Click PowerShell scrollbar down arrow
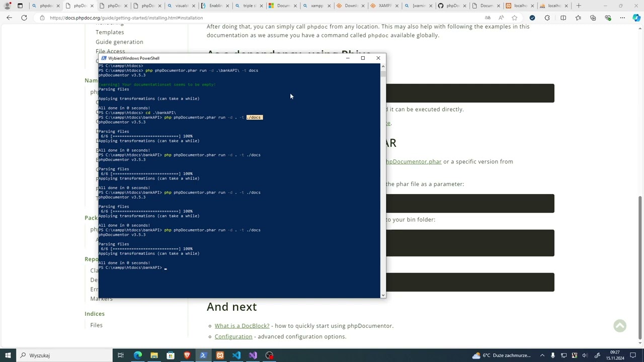 383,295
